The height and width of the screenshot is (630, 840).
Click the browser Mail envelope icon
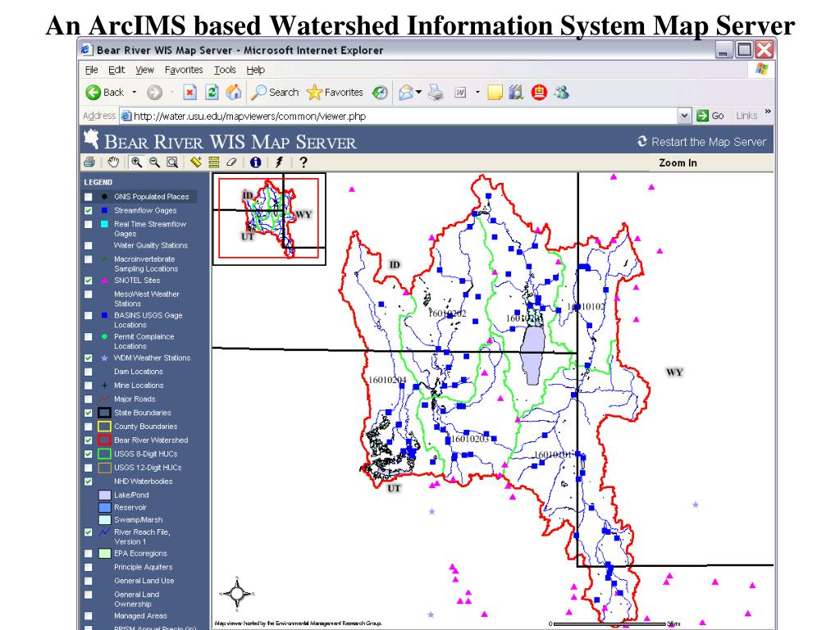406,93
